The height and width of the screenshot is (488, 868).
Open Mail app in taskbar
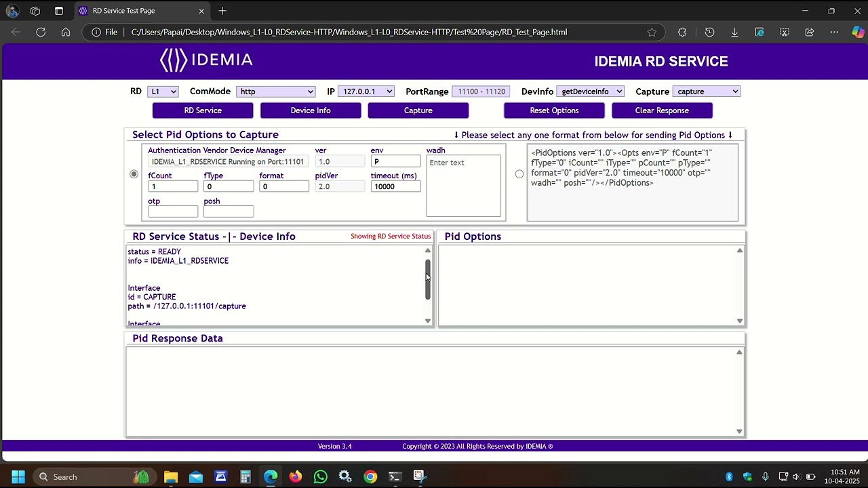(x=196, y=476)
